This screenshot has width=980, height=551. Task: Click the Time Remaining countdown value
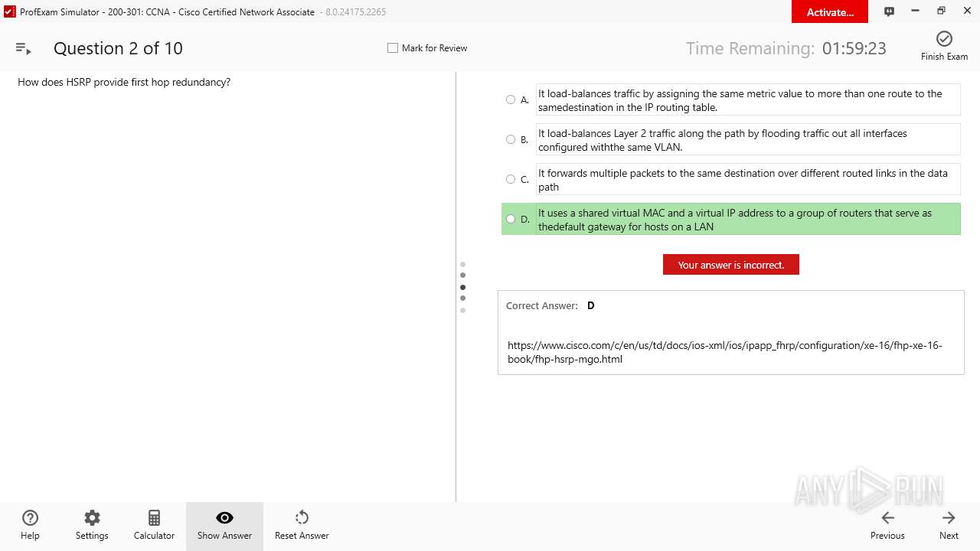coord(854,48)
